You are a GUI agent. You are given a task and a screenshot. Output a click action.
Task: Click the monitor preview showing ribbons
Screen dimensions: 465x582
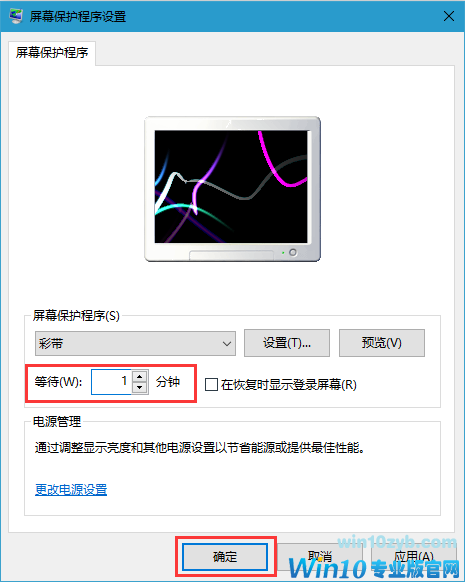pyautogui.click(x=232, y=189)
